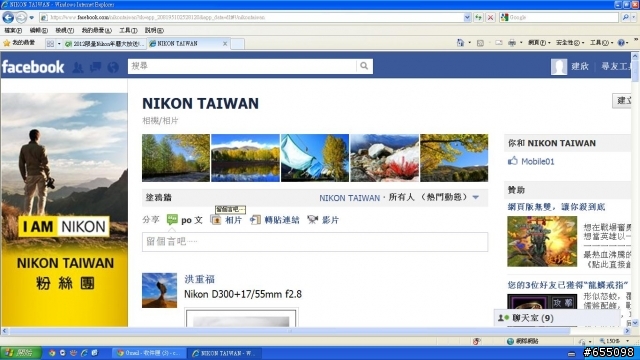Switch to the 2012限量Nikon年曆 tab

104,43
